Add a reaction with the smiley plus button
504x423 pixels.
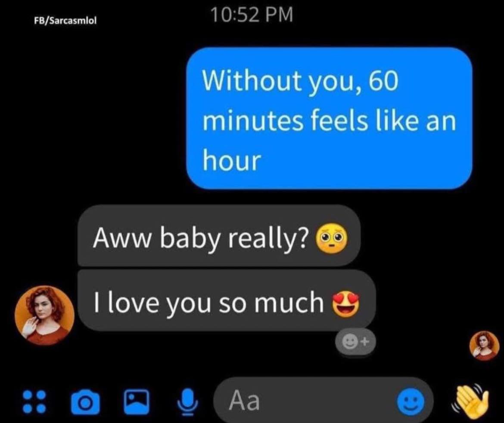pyautogui.click(x=355, y=342)
